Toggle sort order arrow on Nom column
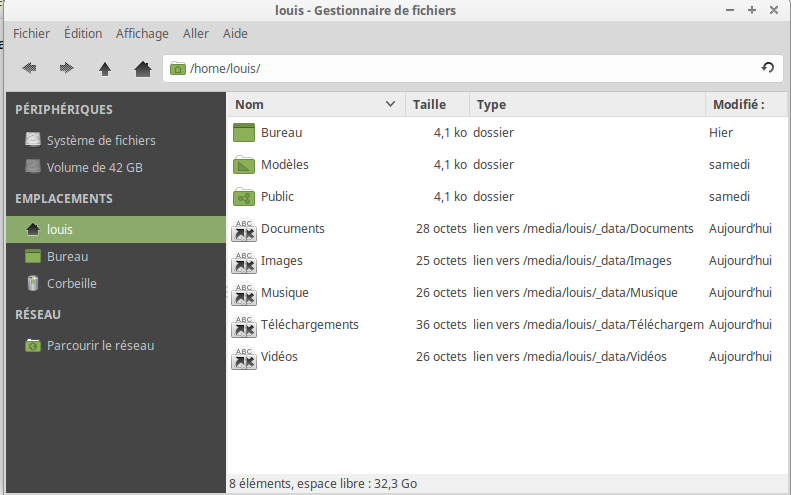This screenshot has height=495, width=791. (x=390, y=104)
